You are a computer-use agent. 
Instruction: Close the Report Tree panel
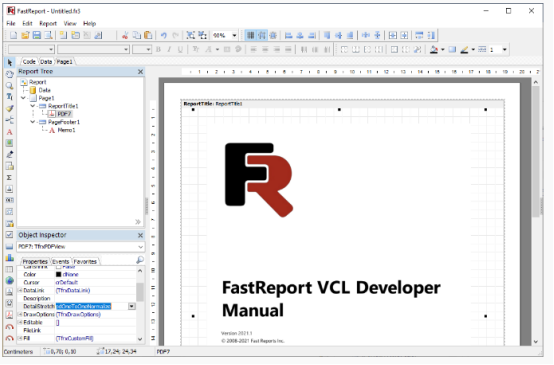(140, 72)
